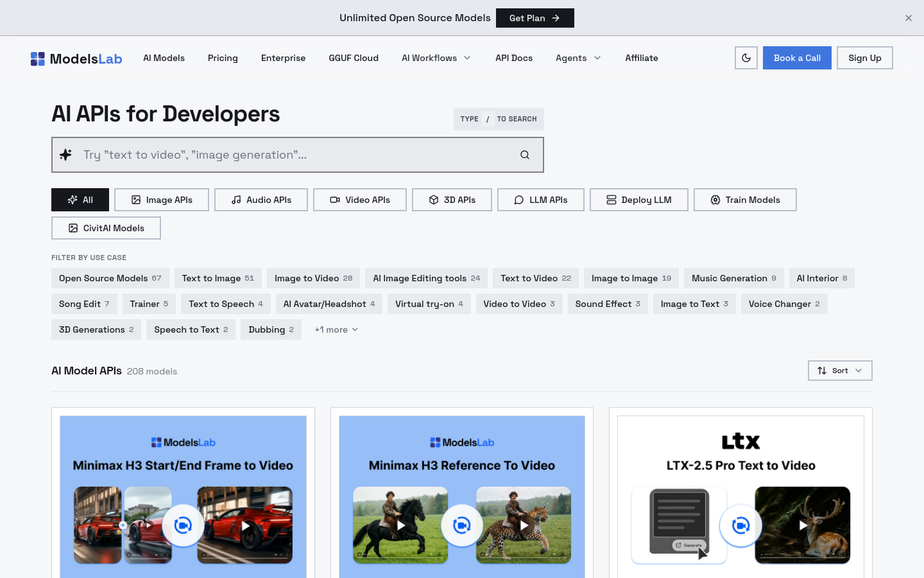This screenshot has width=924, height=578.
Task: Filter by Video to Video
Action: tap(519, 304)
